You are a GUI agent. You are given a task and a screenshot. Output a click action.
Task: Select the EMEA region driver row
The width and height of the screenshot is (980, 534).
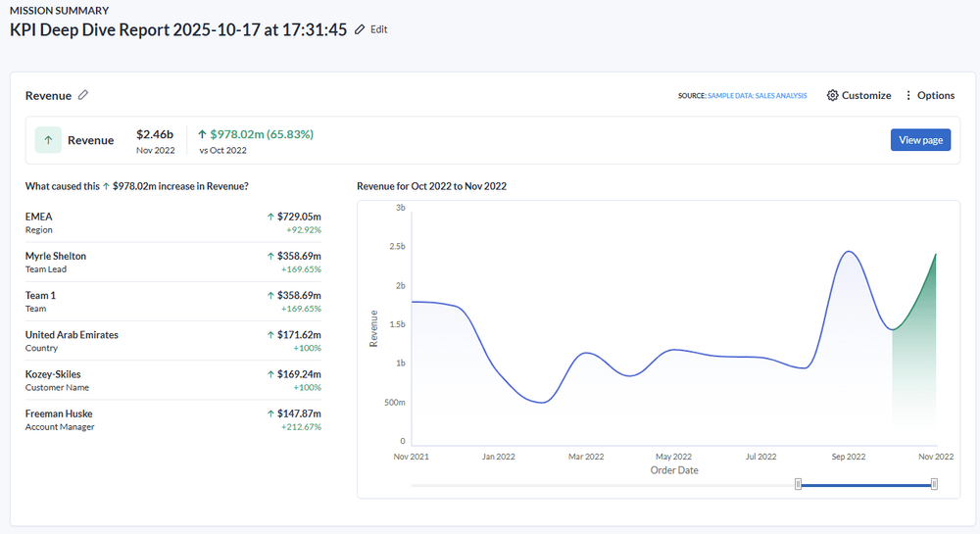173,222
